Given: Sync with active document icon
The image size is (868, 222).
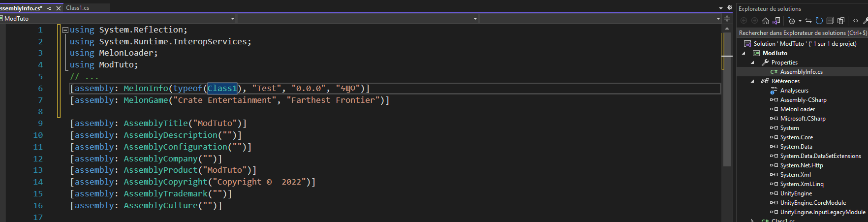Looking at the screenshot, I should click(808, 21).
